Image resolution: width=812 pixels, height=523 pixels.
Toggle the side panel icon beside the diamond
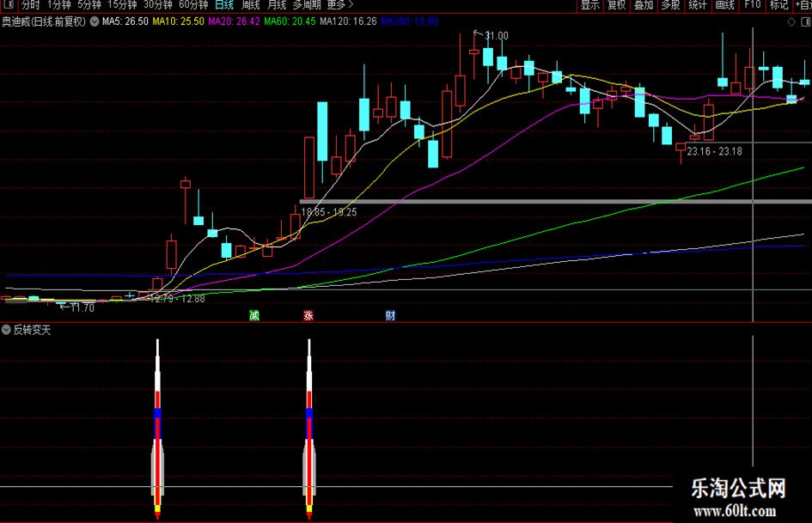point(806,21)
